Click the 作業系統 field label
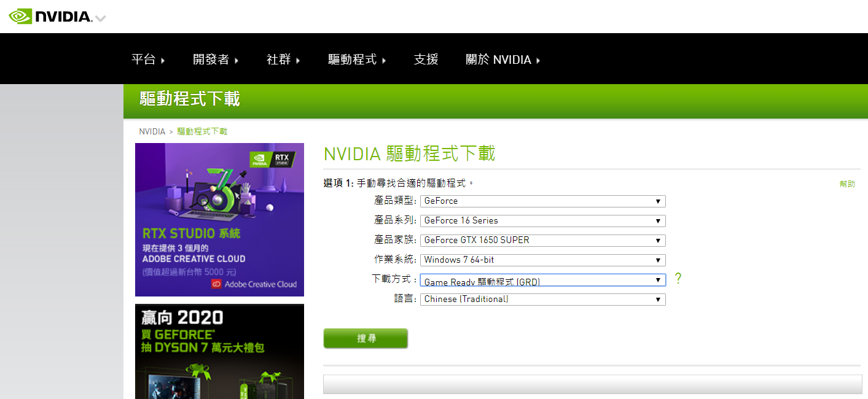This screenshot has width=868, height=399. 396,260
